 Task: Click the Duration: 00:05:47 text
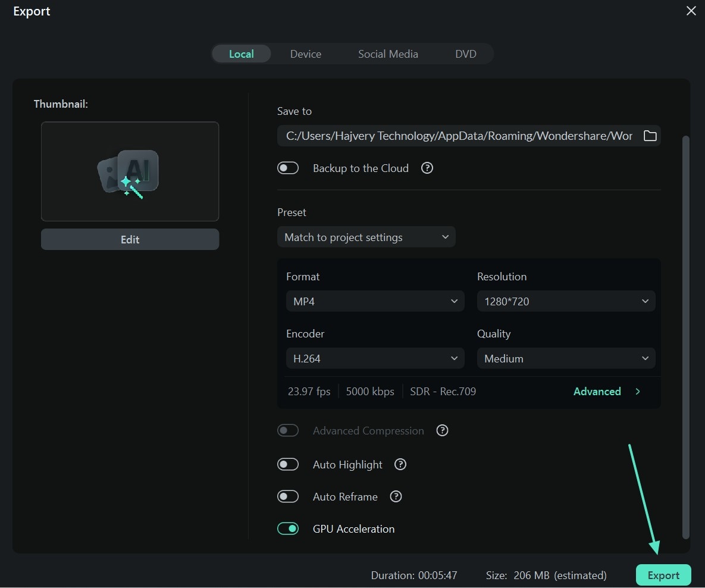pyautogui.click(x=413, y=576)
